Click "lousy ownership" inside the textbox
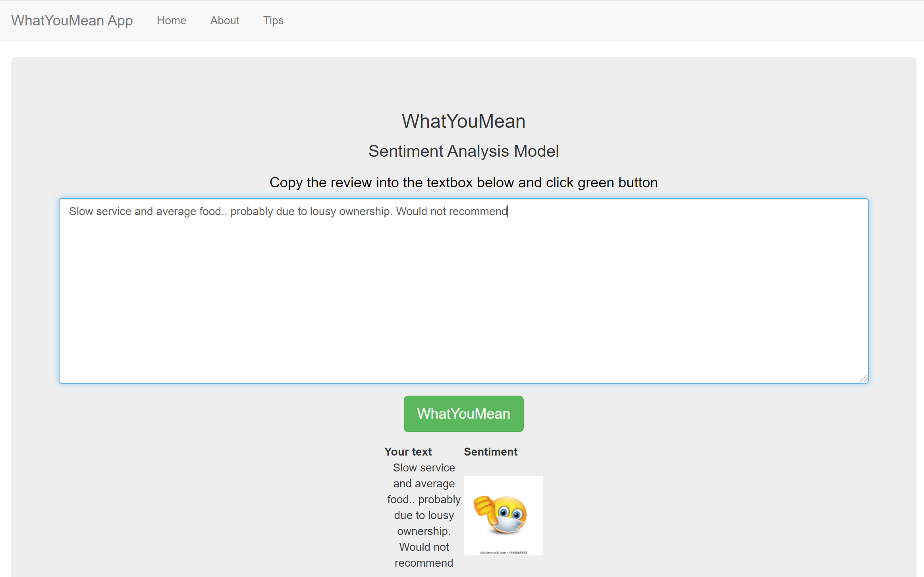924x577 pixels. [351, 212]
